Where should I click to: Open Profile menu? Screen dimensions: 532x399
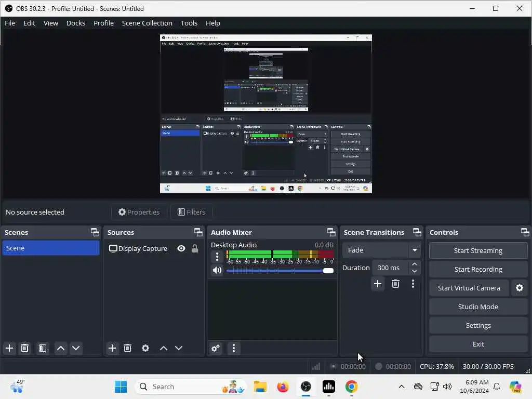(103, 23)
